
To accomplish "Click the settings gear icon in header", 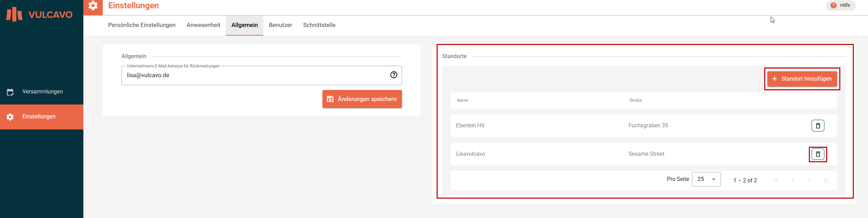I will tap(93, 6).
